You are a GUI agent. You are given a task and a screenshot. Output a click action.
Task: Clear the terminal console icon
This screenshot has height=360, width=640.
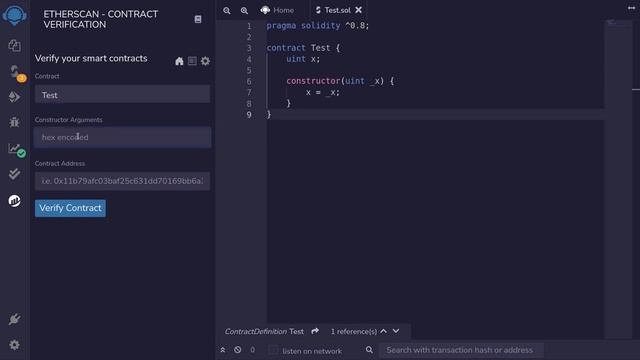coord(238,350)
